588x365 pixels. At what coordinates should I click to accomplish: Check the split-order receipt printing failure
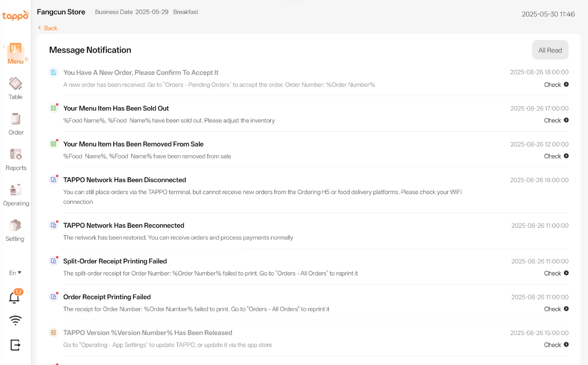coord(556,274)
